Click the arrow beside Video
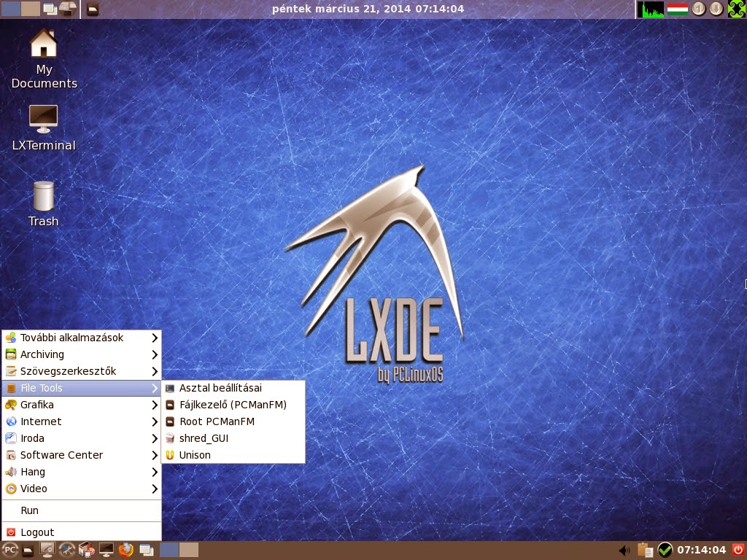Viewport: 747px width, 560px height. [155, 489]
